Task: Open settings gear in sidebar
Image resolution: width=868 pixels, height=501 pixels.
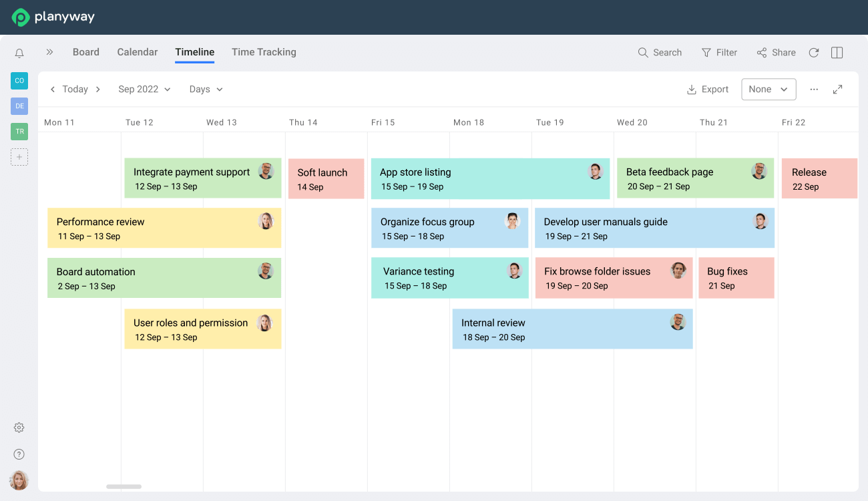Action: (x=19, y=428)
